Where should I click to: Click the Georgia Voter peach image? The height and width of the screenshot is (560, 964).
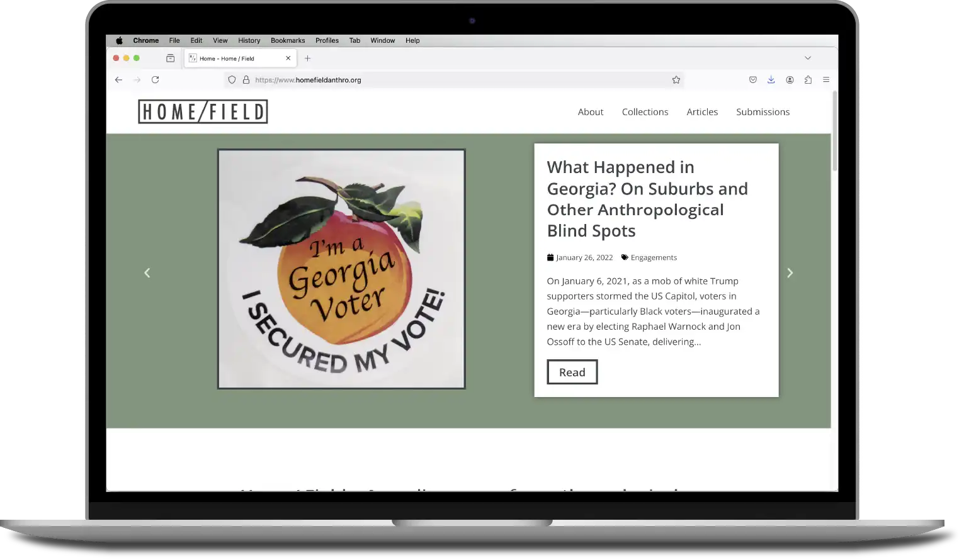(x=341, y=269)
